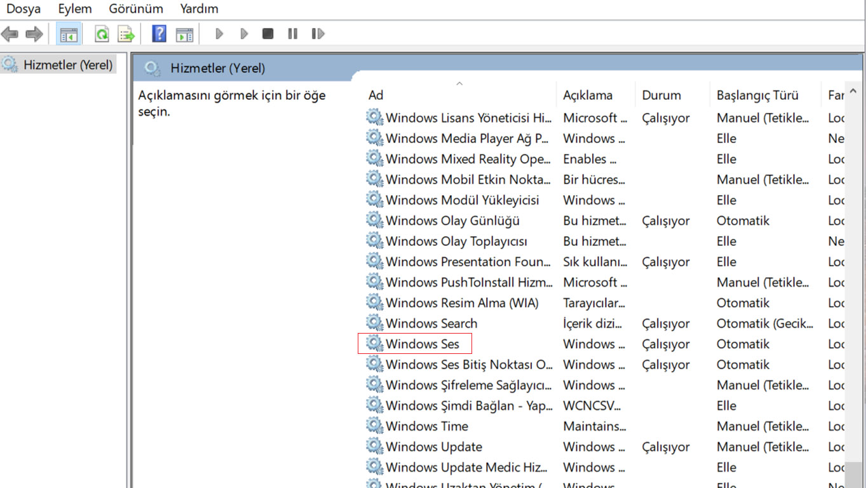Toggle the Show/Hide Action Pane icon

pos(184,34)
